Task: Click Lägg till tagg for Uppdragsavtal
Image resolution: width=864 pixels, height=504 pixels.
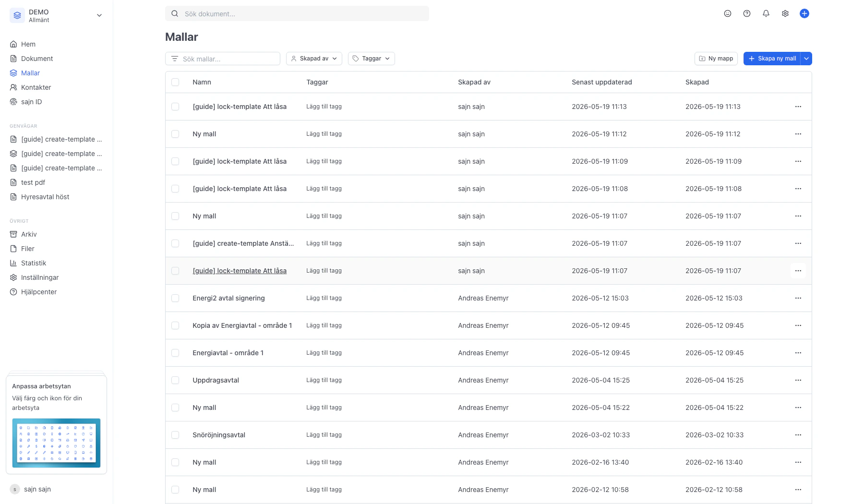Action: pyautogui.click(x=324, y=380)
